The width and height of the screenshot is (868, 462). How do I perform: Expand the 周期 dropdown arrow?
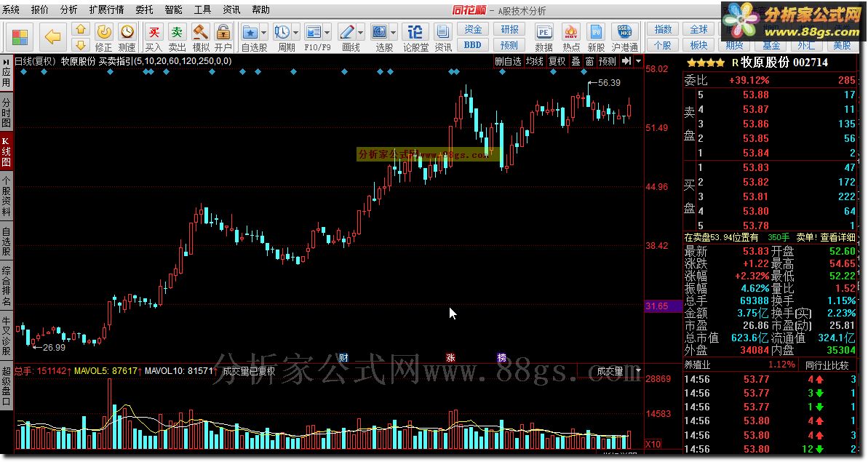[295, 32]
